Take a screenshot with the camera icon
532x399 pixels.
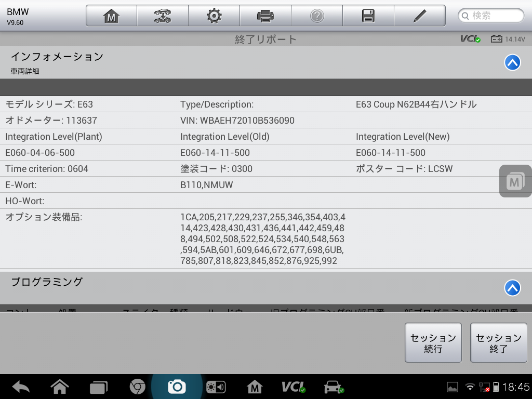coord(177,387)
